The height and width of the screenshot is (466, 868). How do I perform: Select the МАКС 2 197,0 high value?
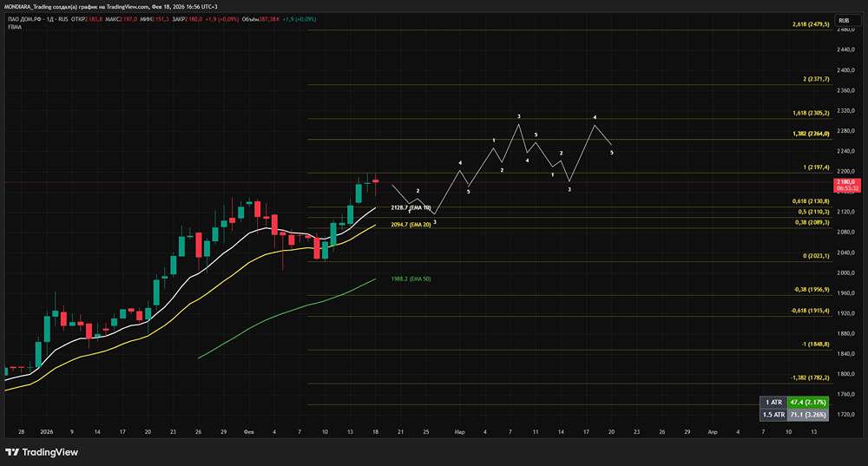(122, 19)
